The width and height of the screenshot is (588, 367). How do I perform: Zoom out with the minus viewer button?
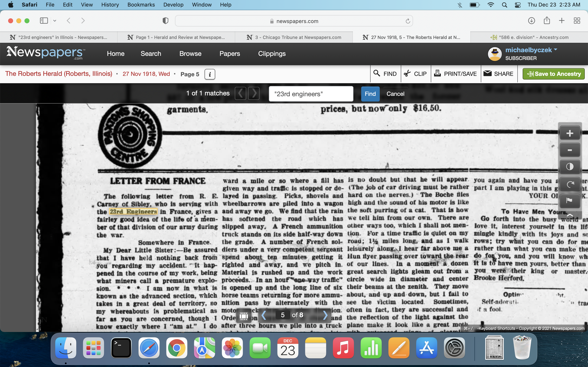tap(570, 150)
